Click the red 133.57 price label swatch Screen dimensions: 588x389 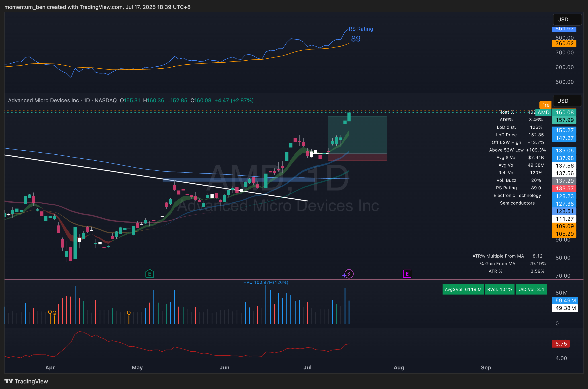pyautogui.click(x=564, y=188)
